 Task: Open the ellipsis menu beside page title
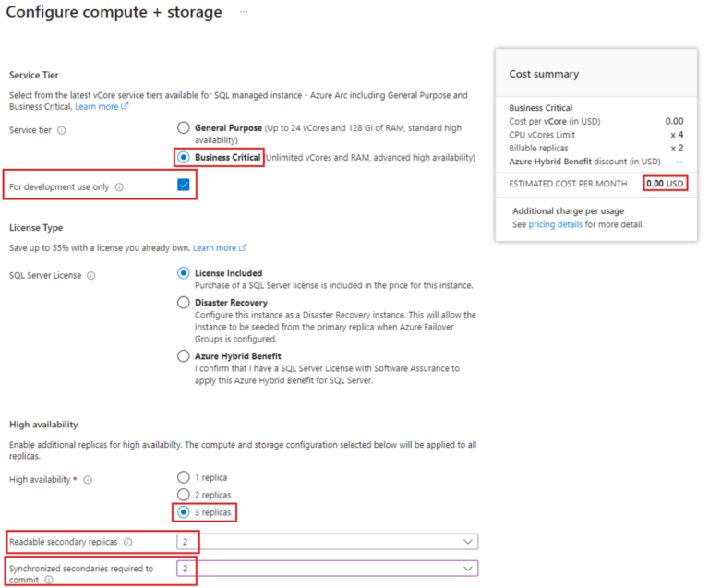coord(244,12)
